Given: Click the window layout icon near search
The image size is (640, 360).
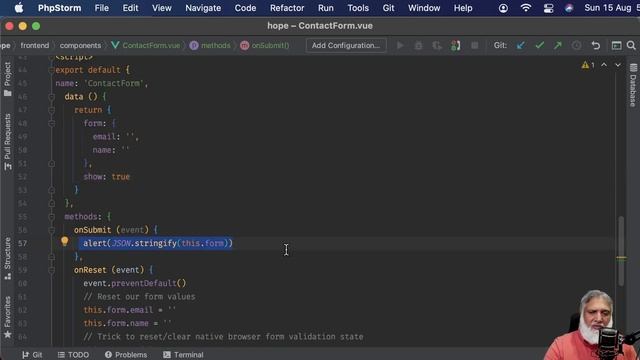Looking at the screenshot, I should pos(616,45).
